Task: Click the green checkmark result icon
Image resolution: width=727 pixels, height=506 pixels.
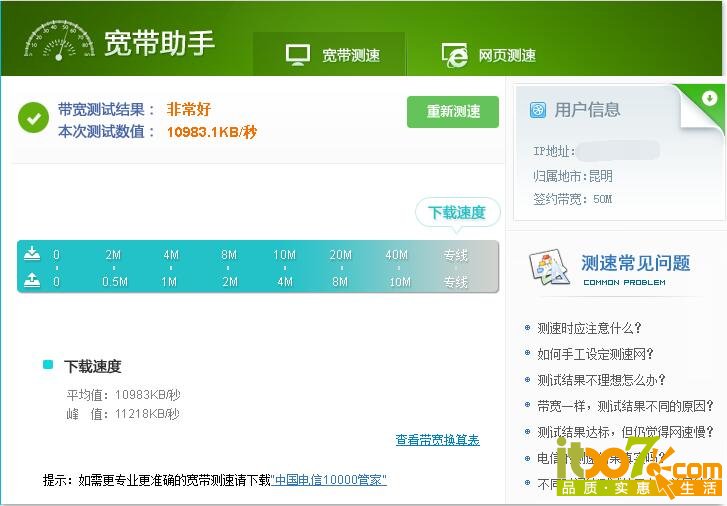Action: [x=33, y=118]
